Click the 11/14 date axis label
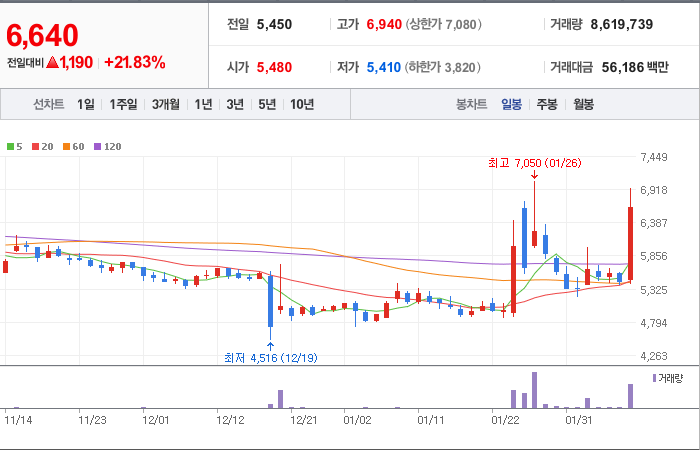Screen dimensions: 700x450 pos(18,421)
